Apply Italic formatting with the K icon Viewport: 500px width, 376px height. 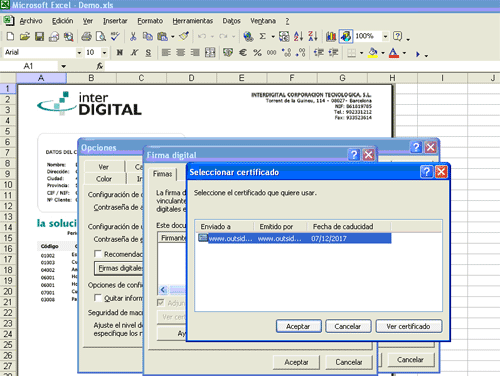coord(134,52)
